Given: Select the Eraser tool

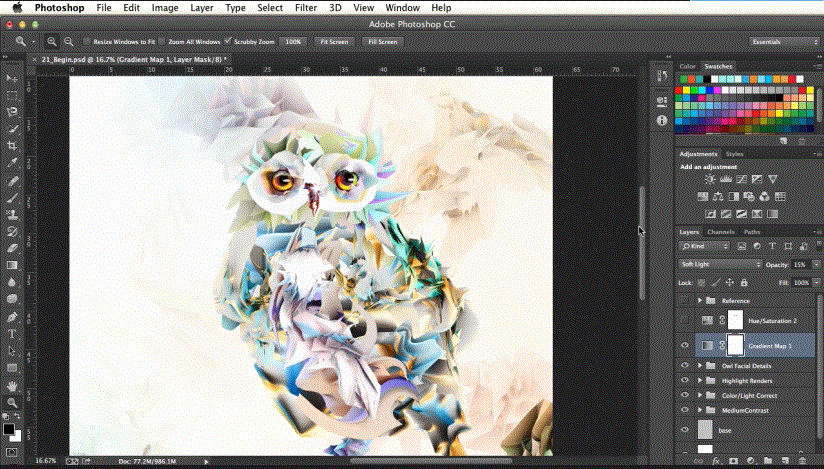Looking at the screenshot, I should [x=12, y=248].
